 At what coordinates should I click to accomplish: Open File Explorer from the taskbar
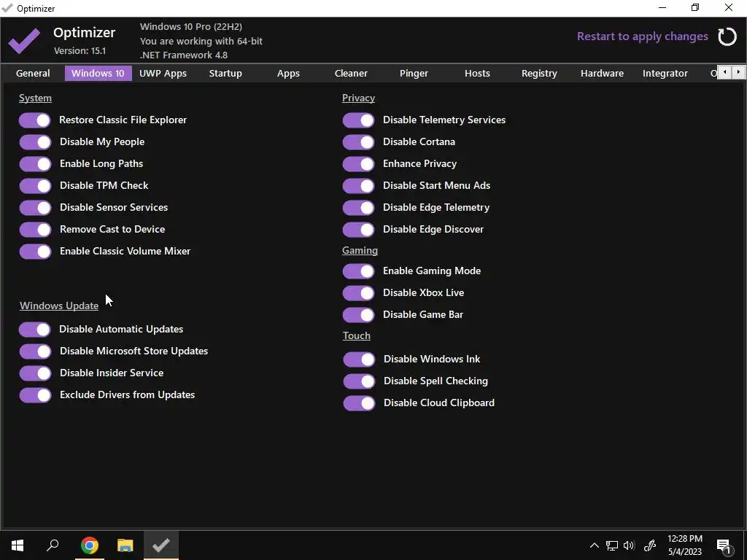click(x=125, y=545)
